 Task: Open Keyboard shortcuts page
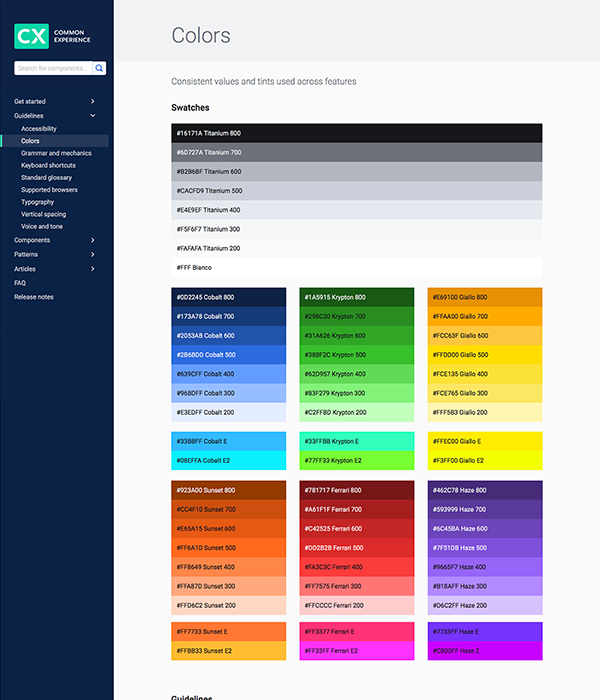(x=48, y=165)
